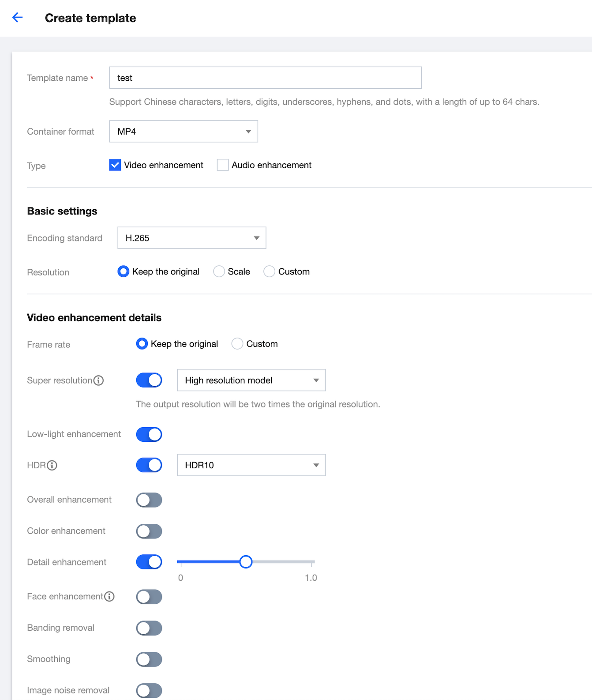Click the Super resolution info icon
Viewport: 592px width, 700px height.
tap(99, 380)
